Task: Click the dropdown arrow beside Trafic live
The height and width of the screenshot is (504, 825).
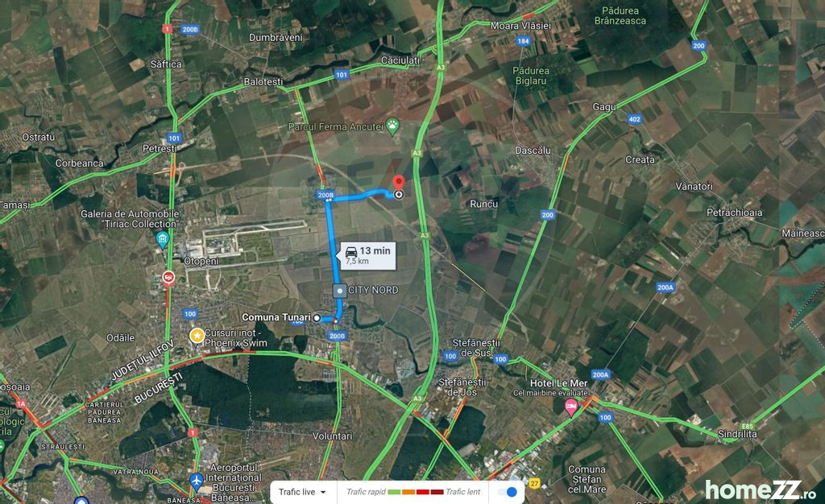Action: (x=323, y=493)
